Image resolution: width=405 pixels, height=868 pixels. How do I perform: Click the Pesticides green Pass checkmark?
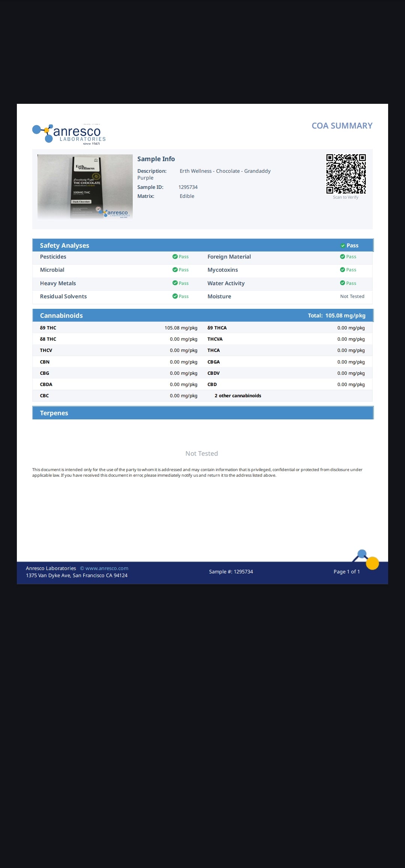(175, 257)
